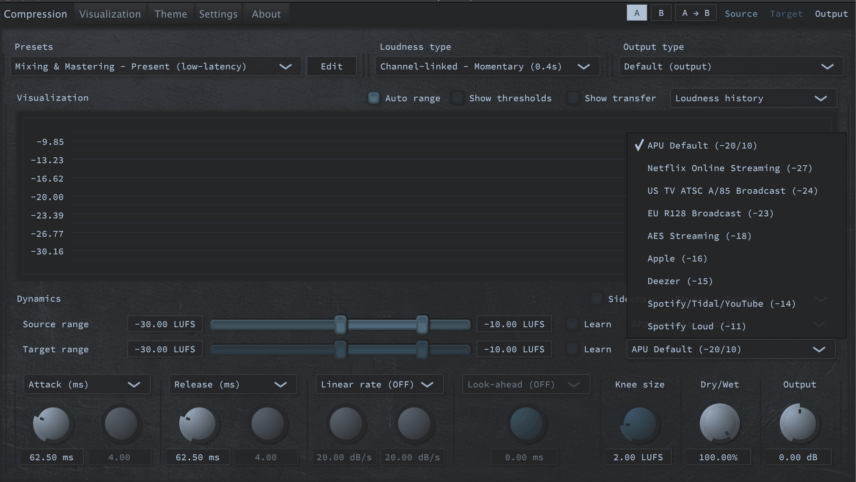
Task: Choose Spotify/Tidal/YouTube (-14)
Action: point(736,304)
